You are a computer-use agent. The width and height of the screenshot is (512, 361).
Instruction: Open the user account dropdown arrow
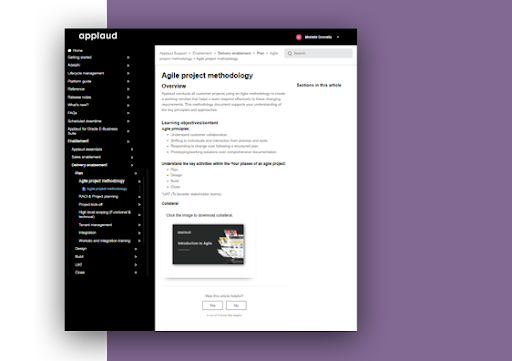pyautogui.click(x=338, y=37)
